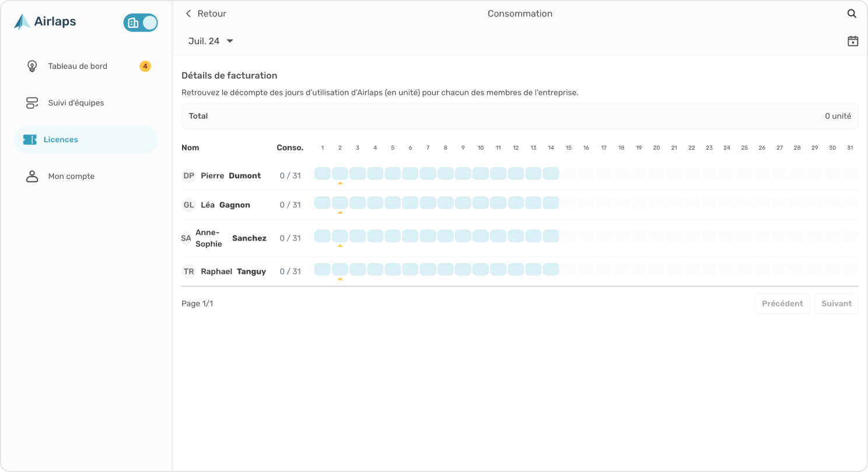Click the yellow marker under Pierre Dumont's day 2
Viewport: 868px width, 472px height.
tap(340, 183)
